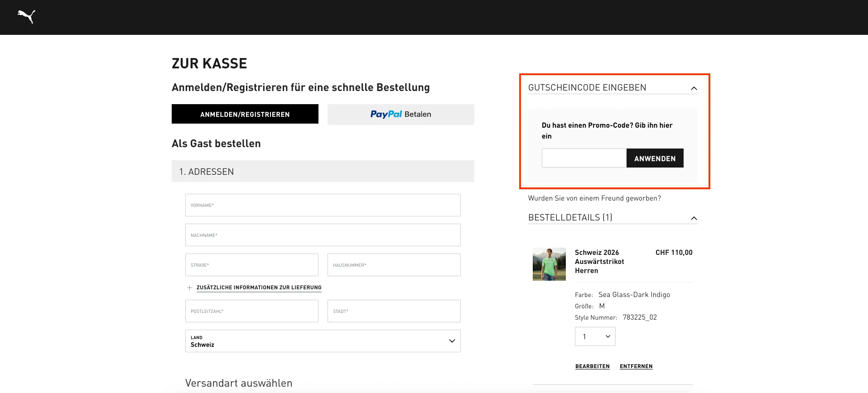Click the Hausnummer input field
This screenshot has width=868, height=393.
click(x=393, y=265)
